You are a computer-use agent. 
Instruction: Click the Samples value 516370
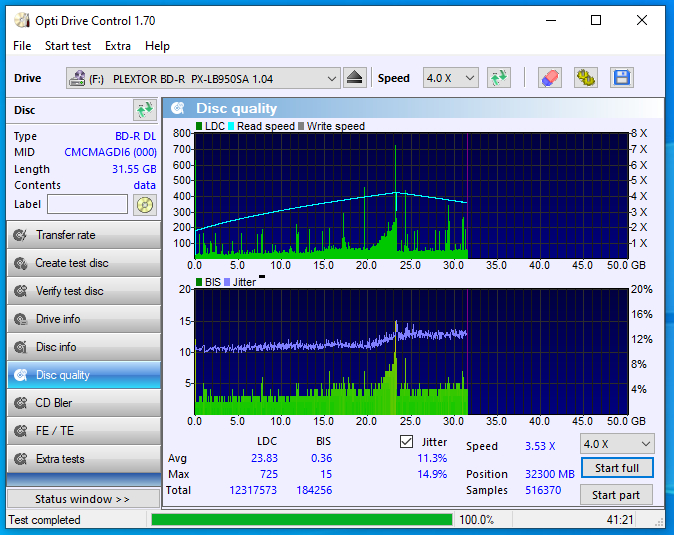pos(543,490)
